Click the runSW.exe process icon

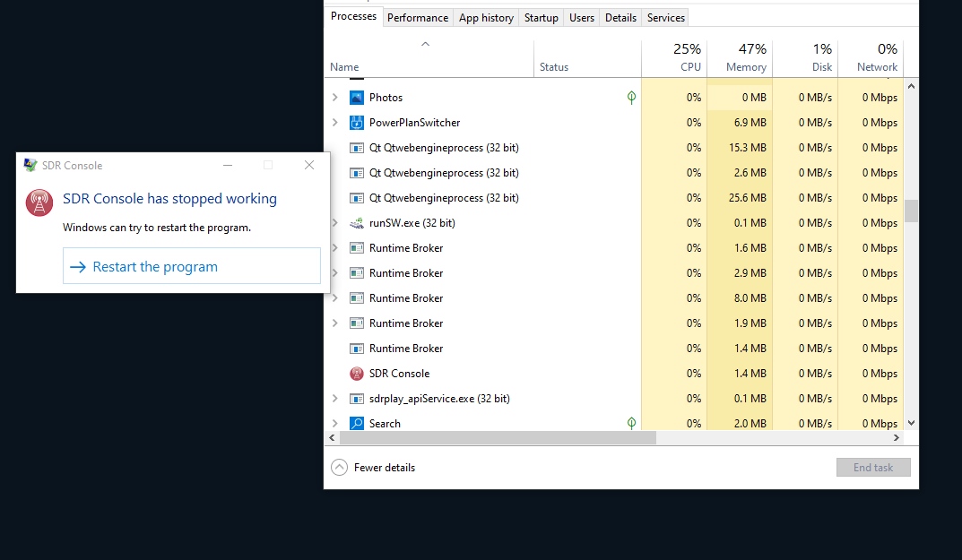click(x=356, y=223)
